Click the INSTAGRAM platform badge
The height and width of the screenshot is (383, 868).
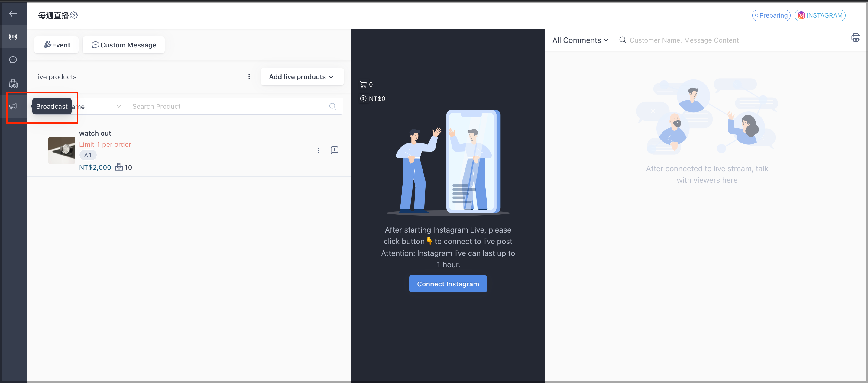point(820,15)
